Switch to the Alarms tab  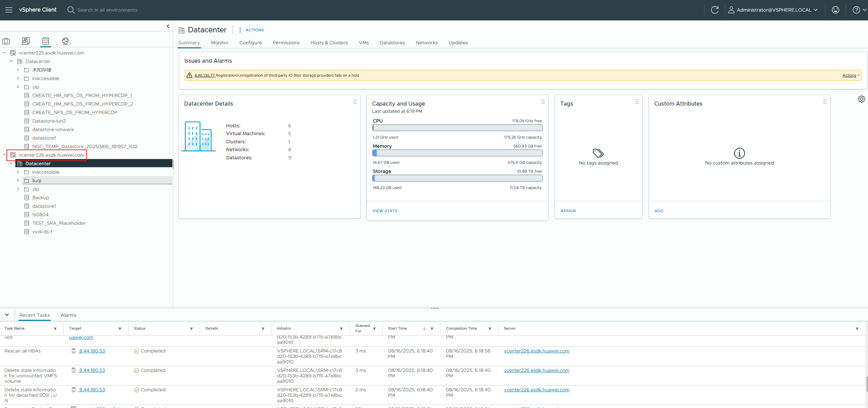(69, 315)
